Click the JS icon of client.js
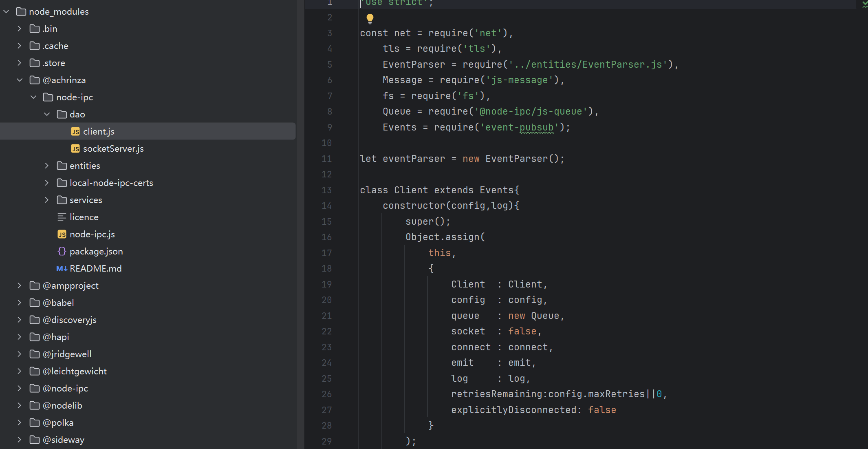 tap(75, 132)
